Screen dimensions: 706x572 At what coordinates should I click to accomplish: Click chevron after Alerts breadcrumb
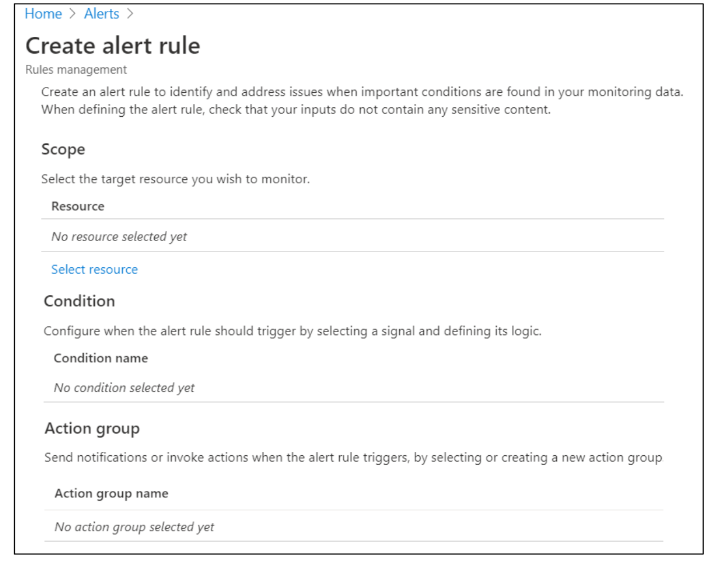pos(130,14)
